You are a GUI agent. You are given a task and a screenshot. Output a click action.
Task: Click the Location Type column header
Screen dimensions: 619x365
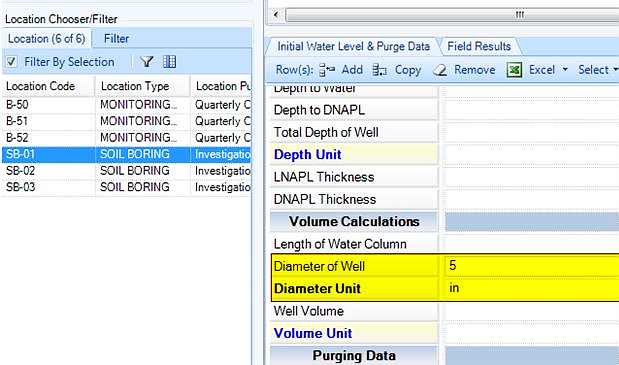(143, 86)
